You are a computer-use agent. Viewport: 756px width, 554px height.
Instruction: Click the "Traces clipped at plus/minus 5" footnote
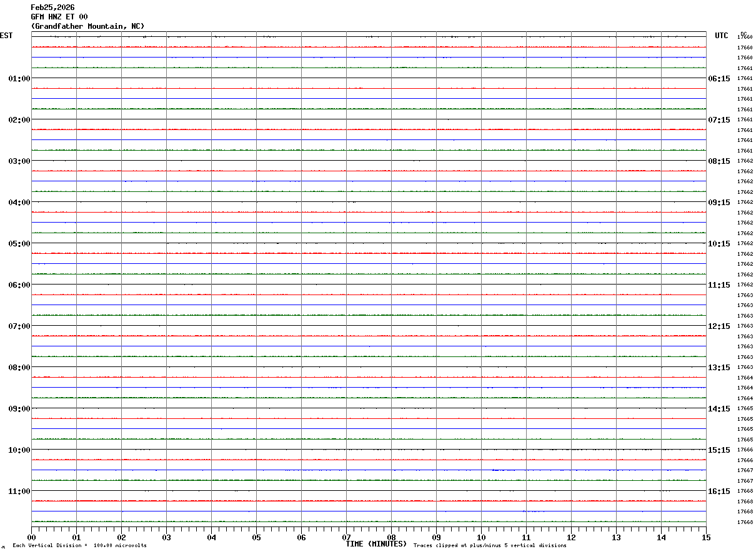click(490, 546)
